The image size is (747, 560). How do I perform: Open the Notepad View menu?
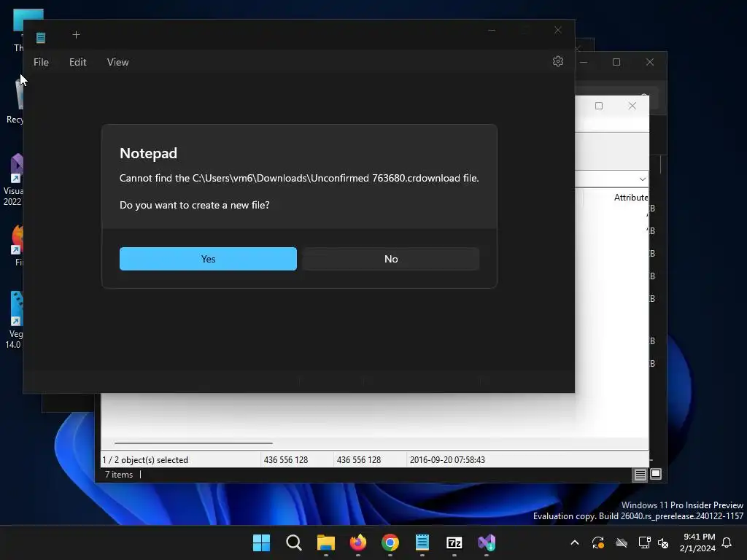tap(117, 62)
